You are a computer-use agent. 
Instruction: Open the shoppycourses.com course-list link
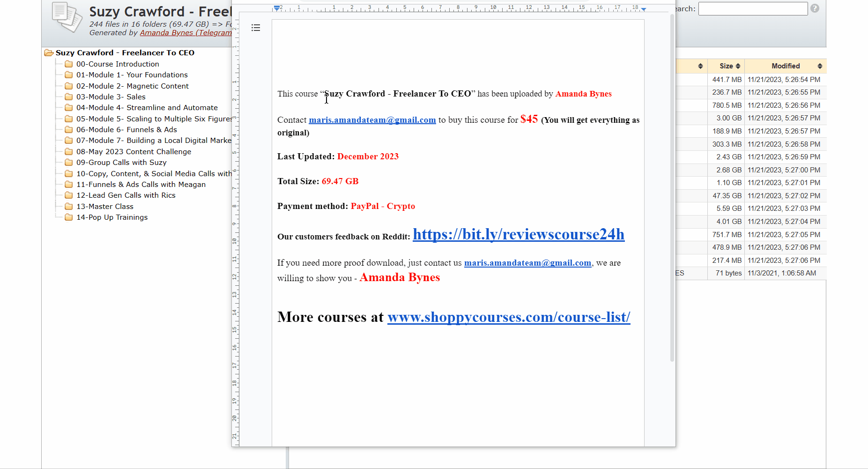pos(508,317)
